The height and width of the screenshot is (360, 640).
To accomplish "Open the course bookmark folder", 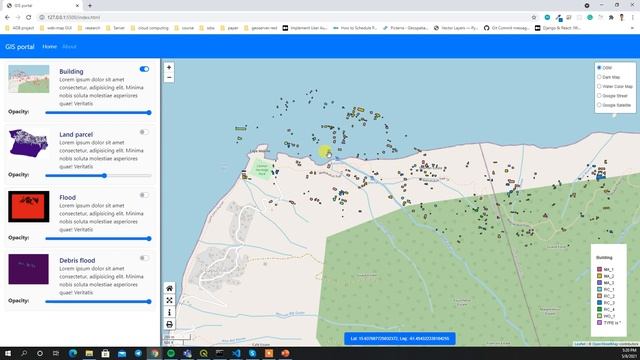I will click(x=184, y=28).
